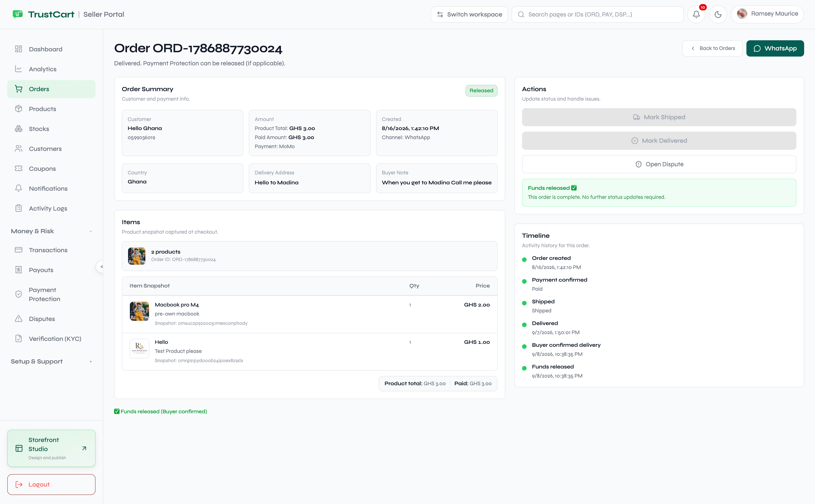This screenshot has width=815, height=504.
Task: Click the Hello item thumbnail
Action: click(x=139, y=348)
